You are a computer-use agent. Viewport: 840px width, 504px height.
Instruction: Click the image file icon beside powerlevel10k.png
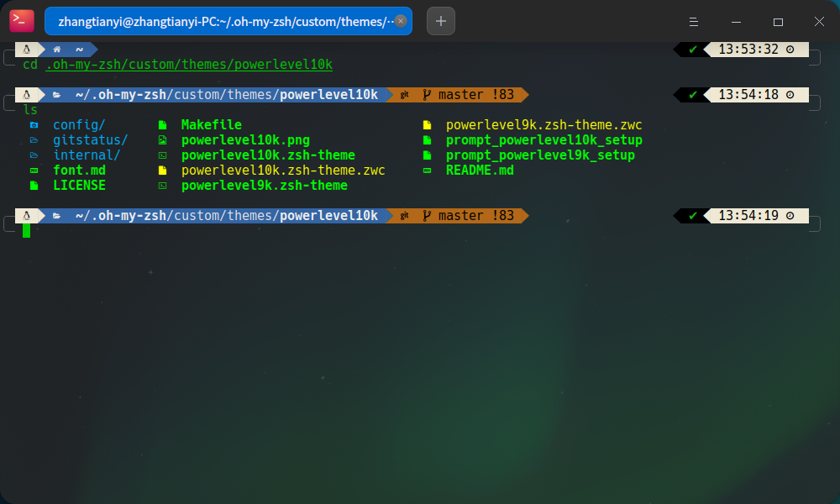point(163,139)
